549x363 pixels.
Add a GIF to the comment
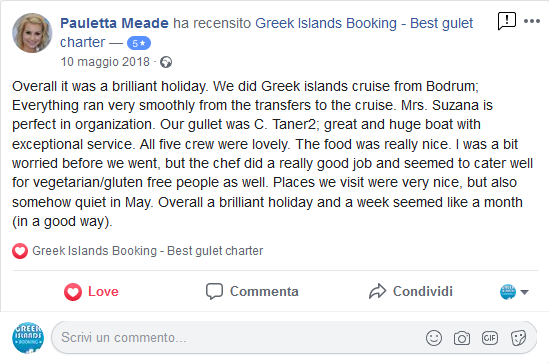pos(489,338)
